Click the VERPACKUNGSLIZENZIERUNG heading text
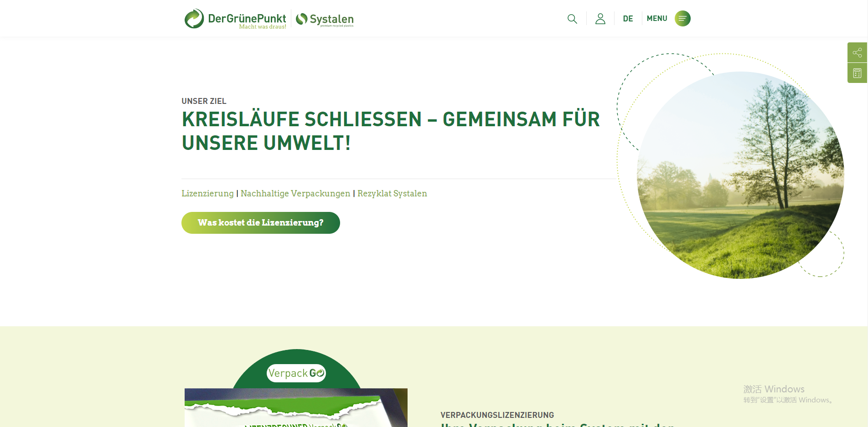This screenshot has height=427, width=868. tap(497, 415)
